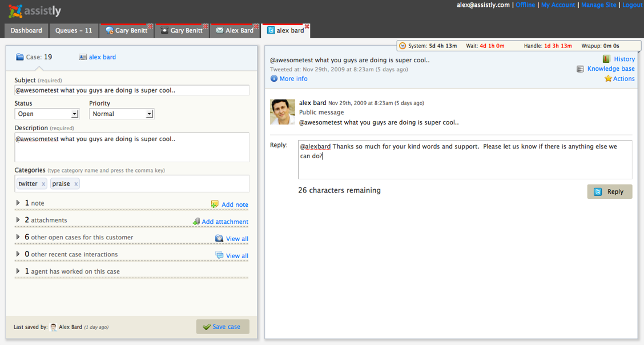Screen dimensions: 644x345
Task: Click the Add note icon
Action: [215, 204]
